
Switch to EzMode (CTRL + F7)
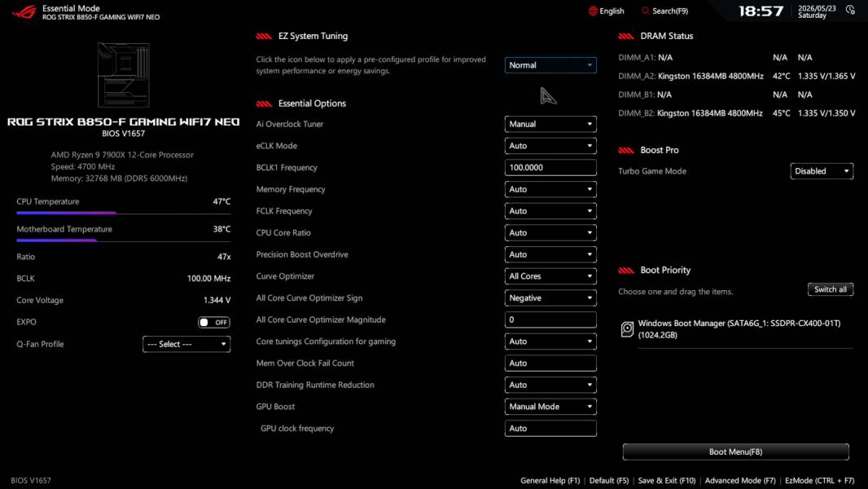(819, 481)
